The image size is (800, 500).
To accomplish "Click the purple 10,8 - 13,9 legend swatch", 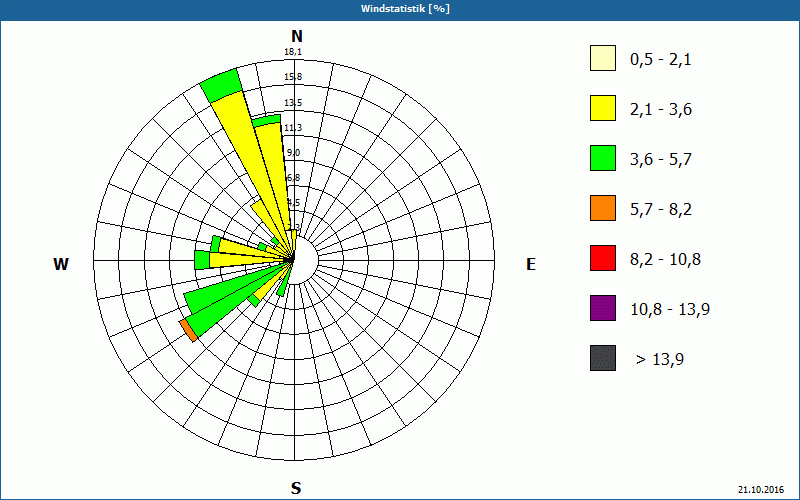I will tap(603, 308).
